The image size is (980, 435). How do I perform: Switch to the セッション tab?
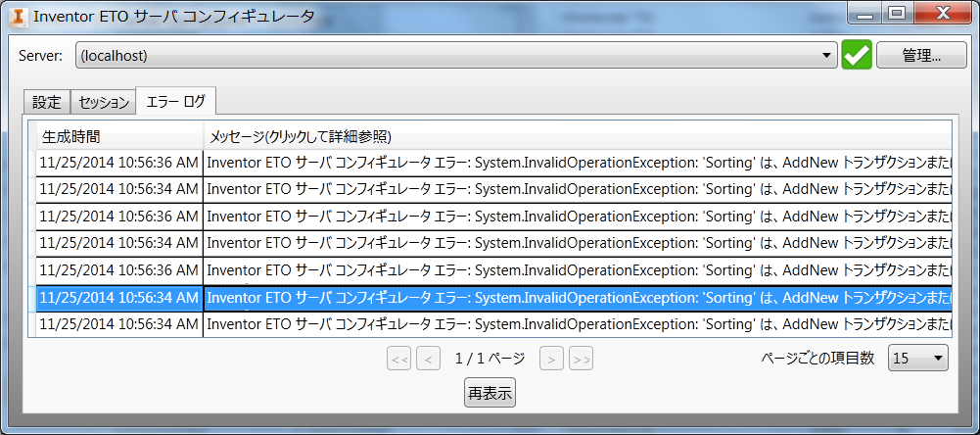(103, 102)
